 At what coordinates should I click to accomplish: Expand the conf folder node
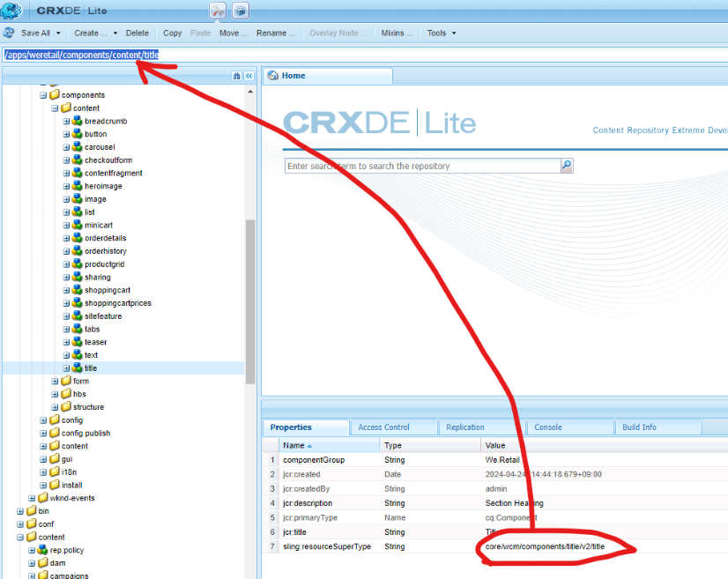[x=20, y=524]
